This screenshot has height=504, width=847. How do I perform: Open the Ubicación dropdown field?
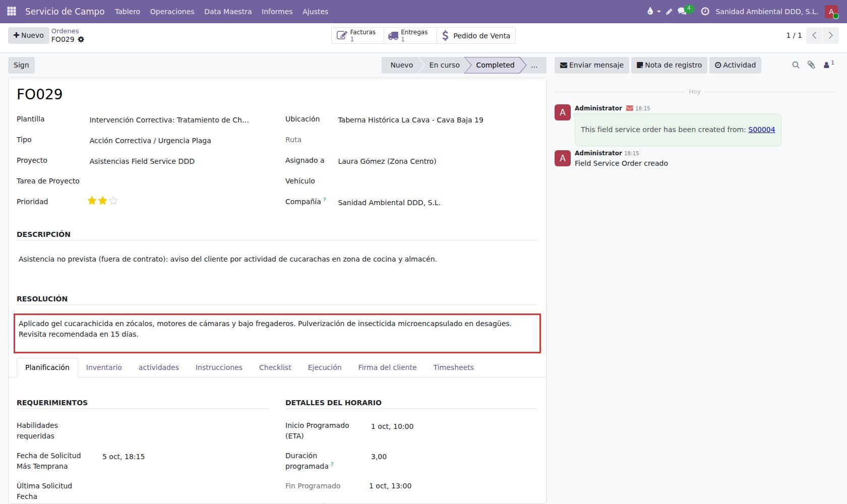(x=437, y=120)
